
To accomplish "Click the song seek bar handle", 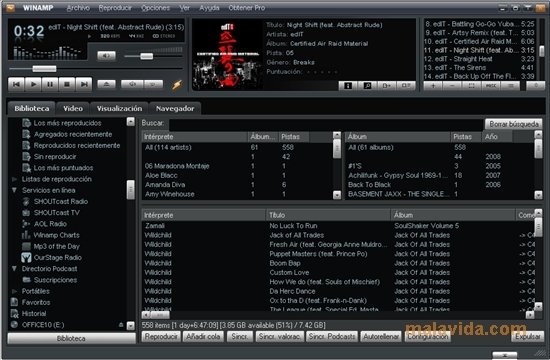I will click(44, 68).
